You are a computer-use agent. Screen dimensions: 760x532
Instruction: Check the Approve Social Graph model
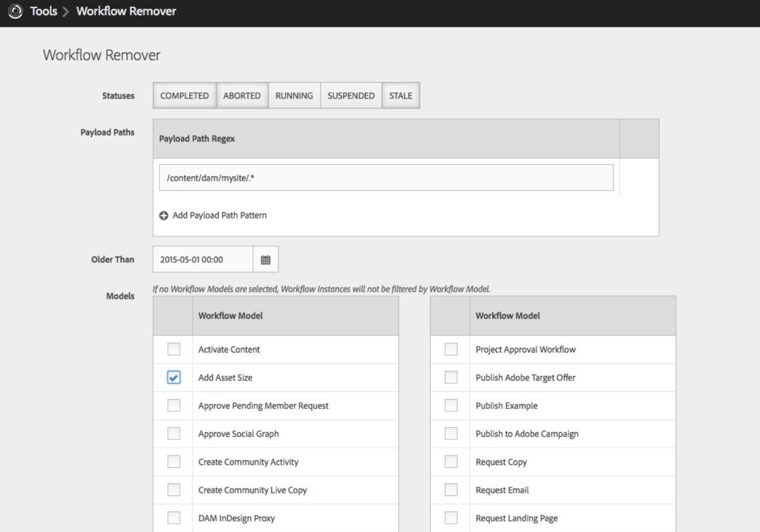173,433
